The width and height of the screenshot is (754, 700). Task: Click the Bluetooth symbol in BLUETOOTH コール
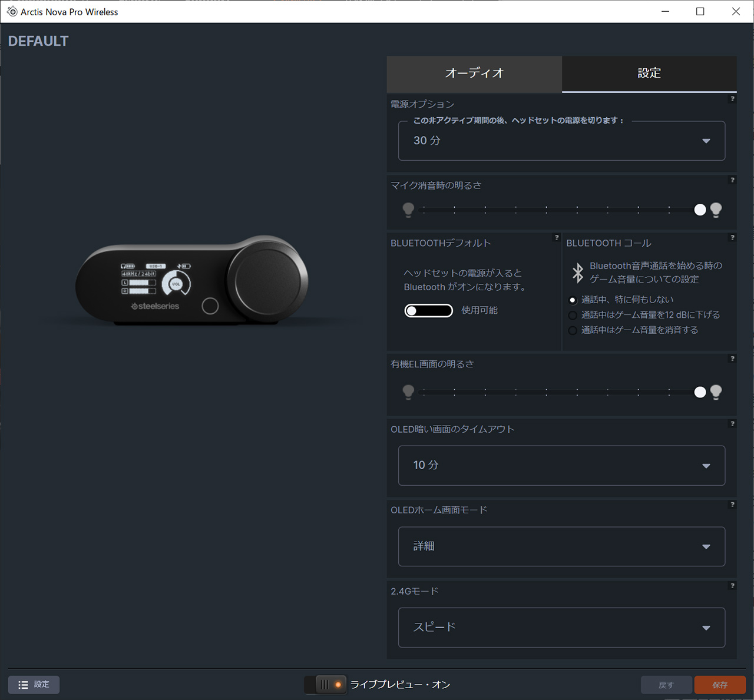pos(578,273)
